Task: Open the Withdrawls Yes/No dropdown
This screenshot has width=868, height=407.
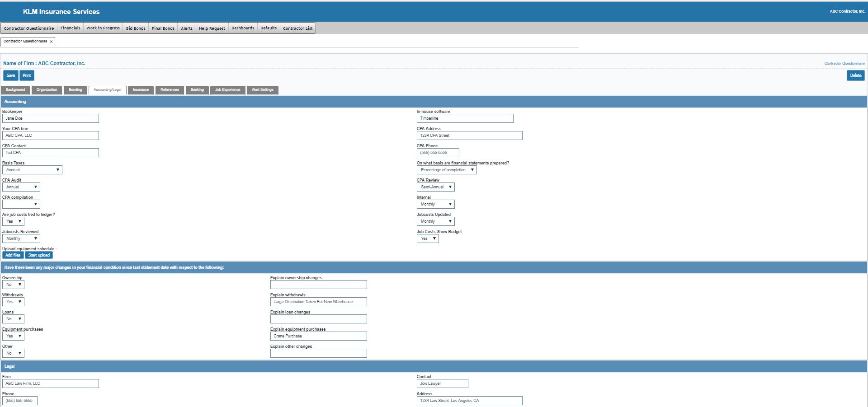Action: pyautogui.click(x=13, y=302)
